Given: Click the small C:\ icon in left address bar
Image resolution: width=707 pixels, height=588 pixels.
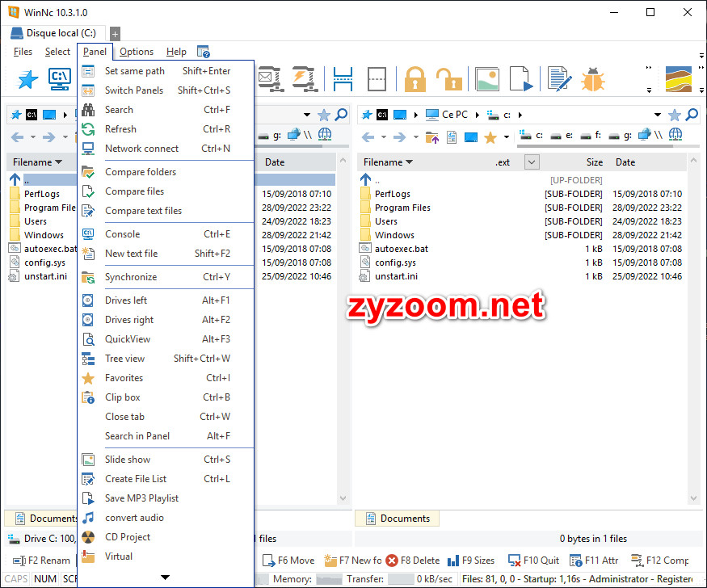Looking at the screenshot, I should coord(32,115).
